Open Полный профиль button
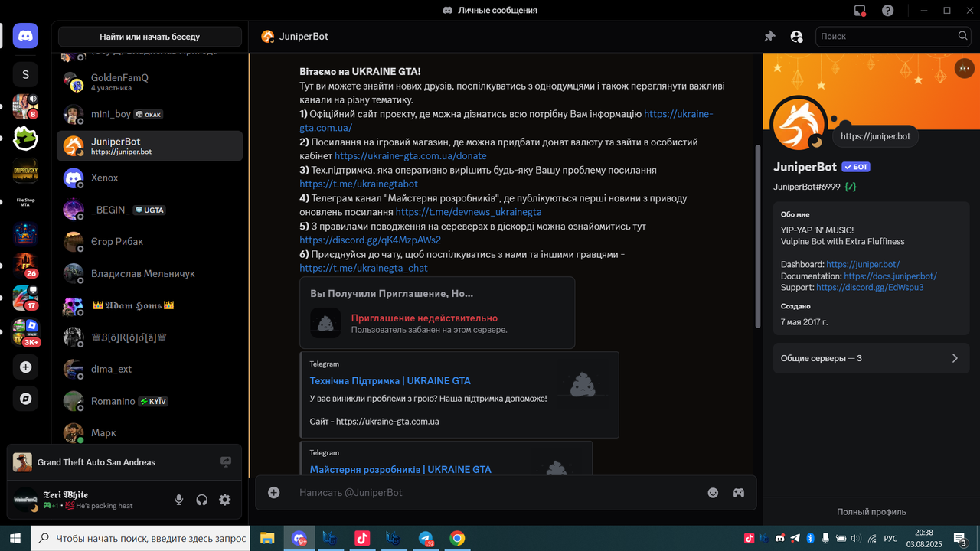The width and height of the screenshot is (980, 551). [871, 511]
